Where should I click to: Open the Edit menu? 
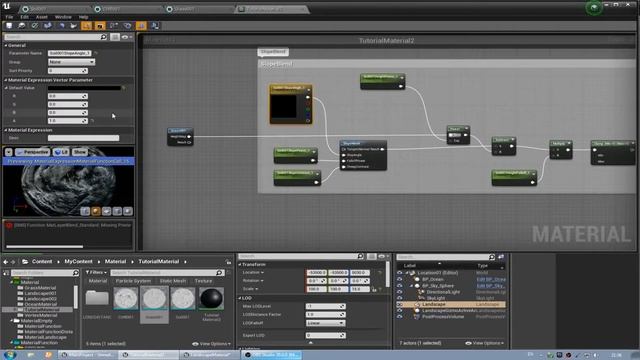tap(24, 17)
